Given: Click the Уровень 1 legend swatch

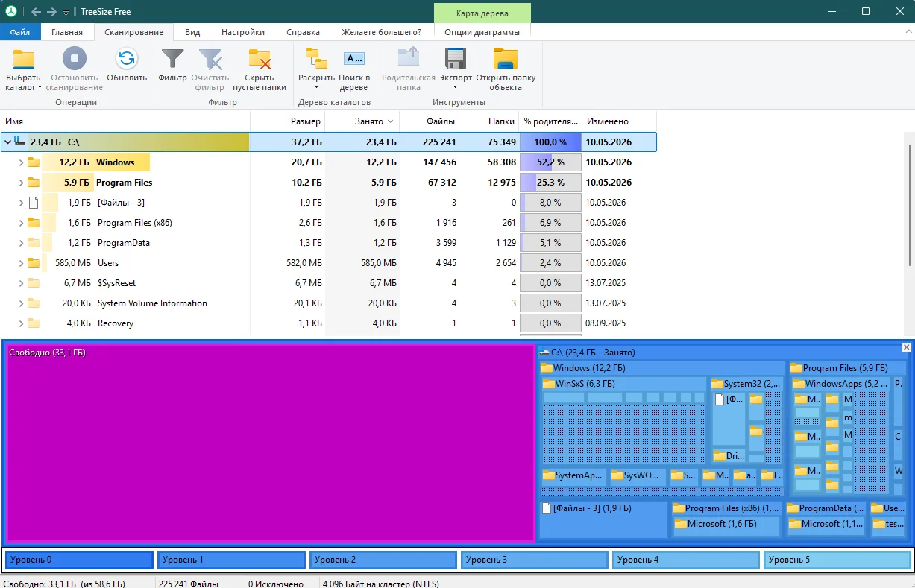Looking at the screenshot, I should [x=231, y=560].
